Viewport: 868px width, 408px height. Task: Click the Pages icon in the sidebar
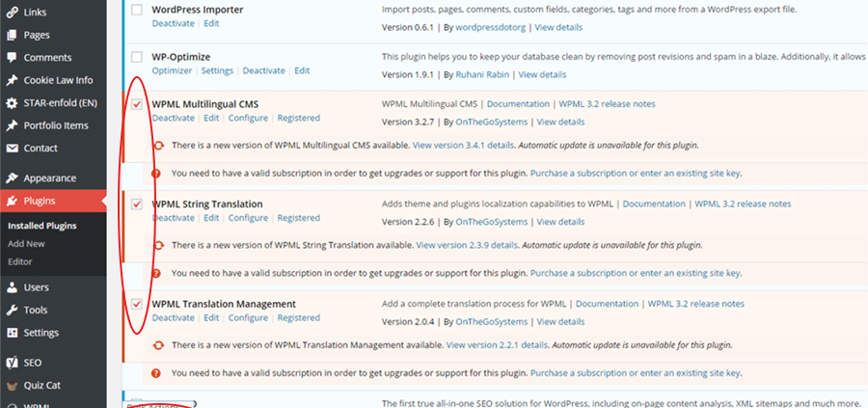coord(12,35)
